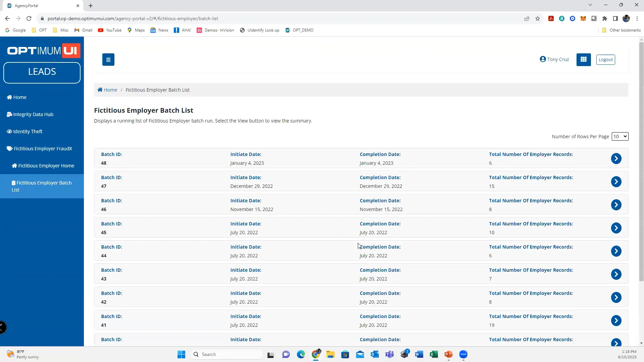644x362 pixels.
Task: Click Batch ID value 48
Action: pos(104,163)
